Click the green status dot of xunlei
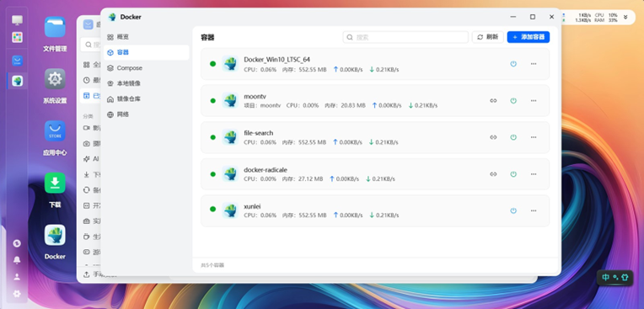The image size is (644, 309). tap(212, 209)
